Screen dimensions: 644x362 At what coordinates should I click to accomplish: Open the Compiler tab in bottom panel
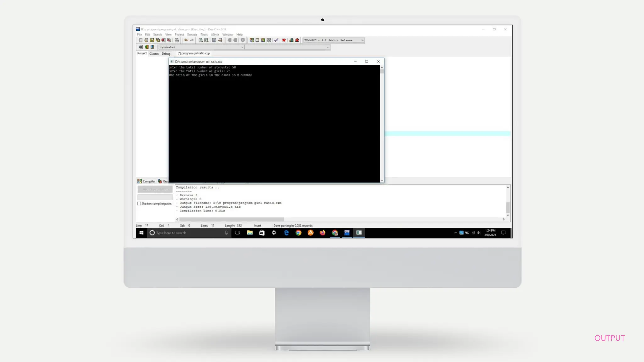pos(146,181)
